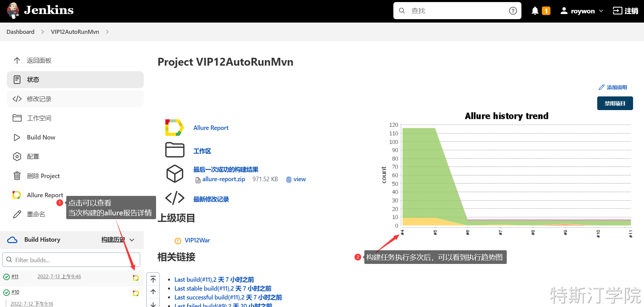This screenshot has height=307, width=644.
Task: Expand the chevron after VIP12AutoRunMvn breadcrumb
Action: pos(107,32)
